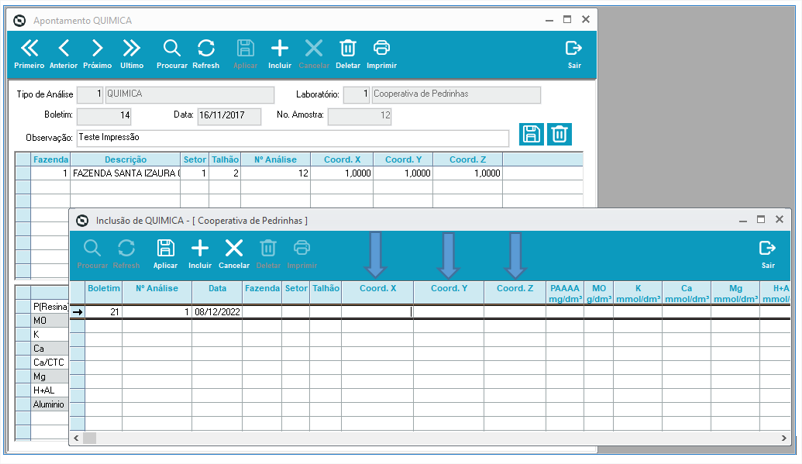Click the Boletim field showing 14
802x464 pixels.
(x=104, y=116)
